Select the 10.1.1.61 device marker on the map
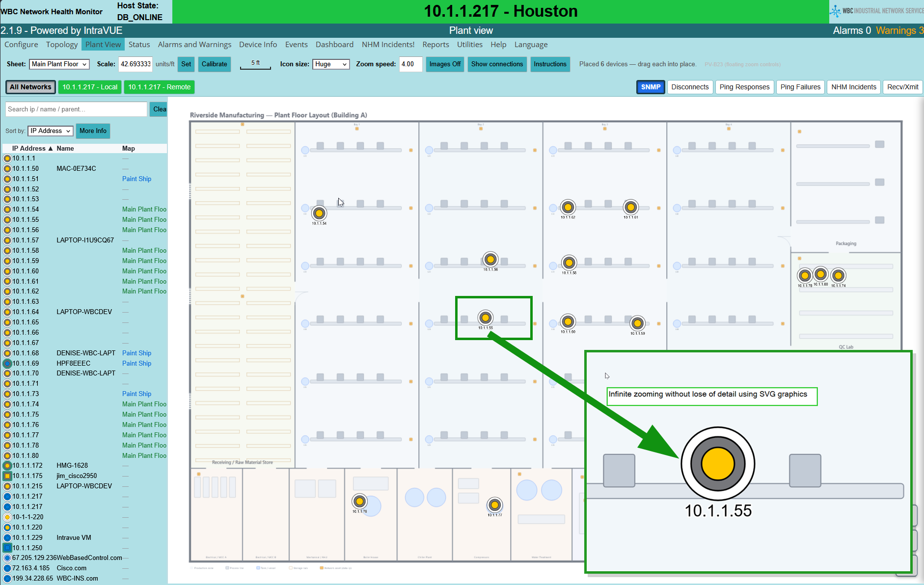 coord(631,207)
